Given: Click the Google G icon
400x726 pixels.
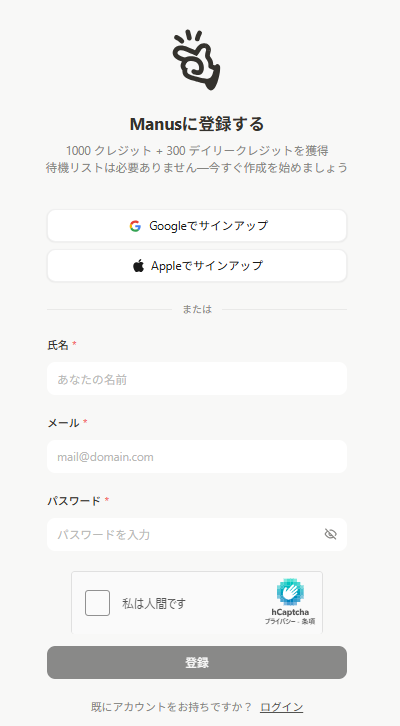Looking at the screenshot, I should [x=135, y=226].
